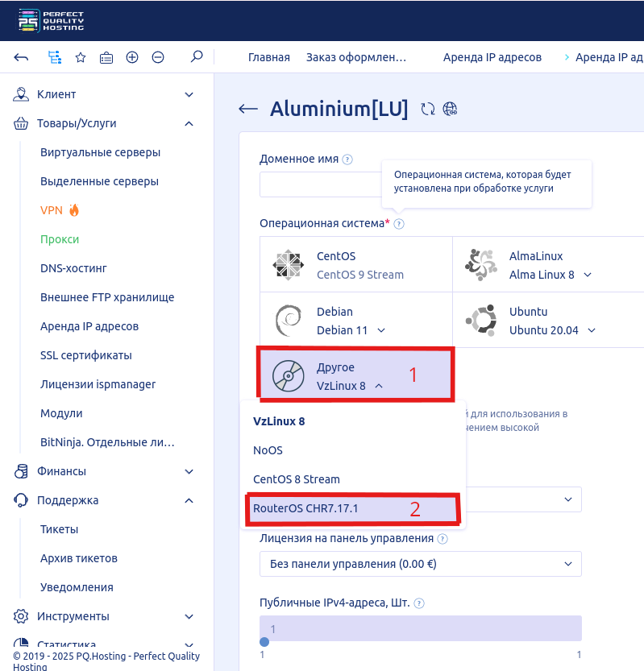The image size is (644, 671).
Task: Click the favorites star icon
Action: coord(81,57)
